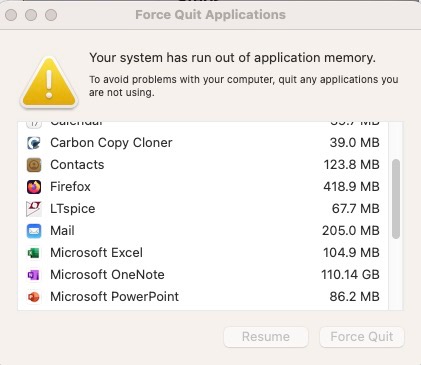Pick the LTspice 67.7 MB entry

click(x=203, y=209)
